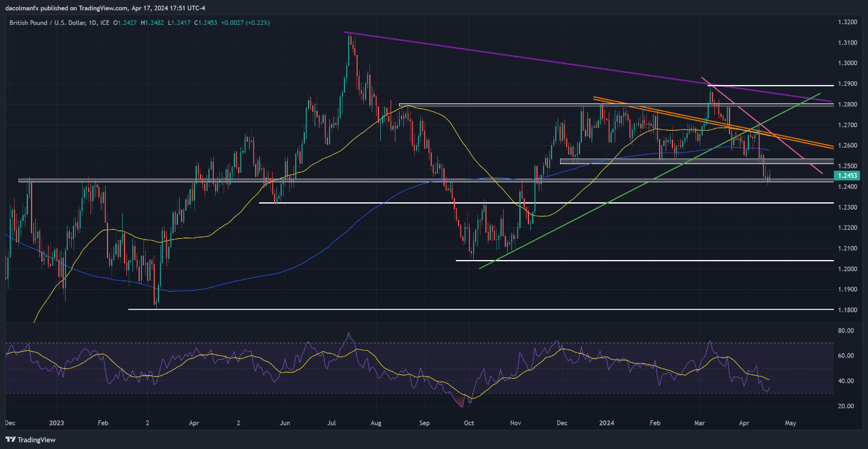Click the 1.2100 price axis label
The image size is (868, 449).
pos(847,248)
